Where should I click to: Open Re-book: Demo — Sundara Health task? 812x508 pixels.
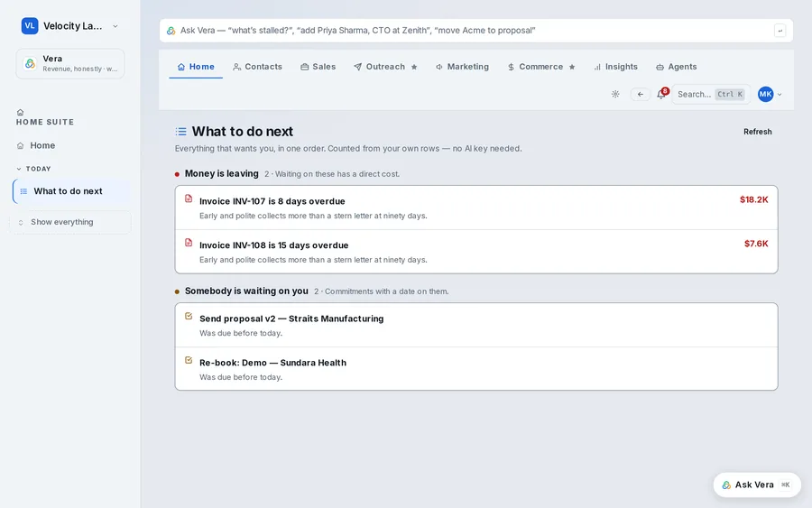pos(475,369)
